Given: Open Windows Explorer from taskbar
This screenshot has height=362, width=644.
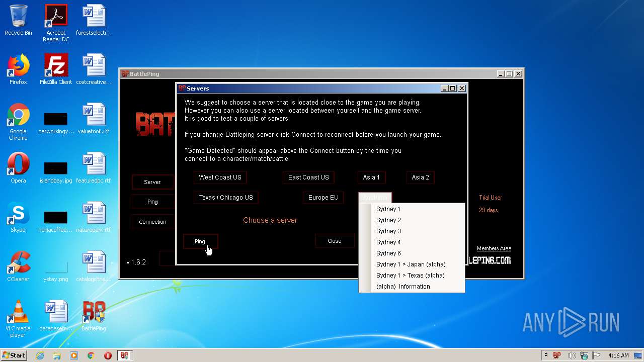Looking at the screenshot, I should 57,355.
